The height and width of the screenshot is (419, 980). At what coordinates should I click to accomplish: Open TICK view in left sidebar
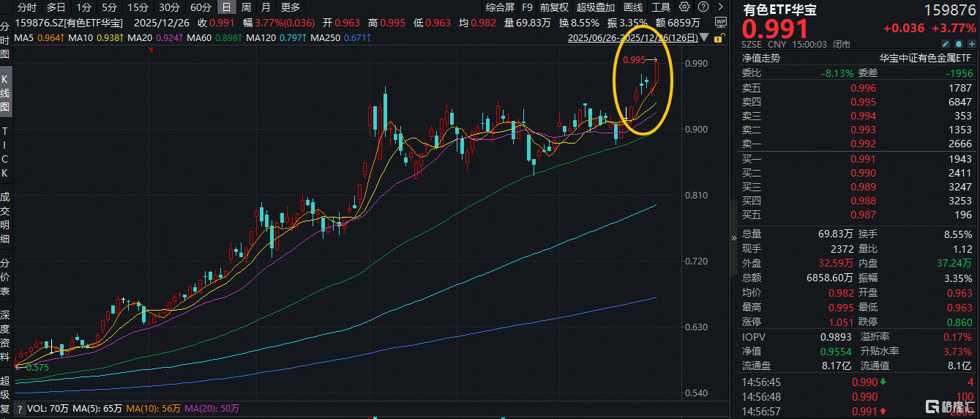pyautogui.click(x=5, y=152)
